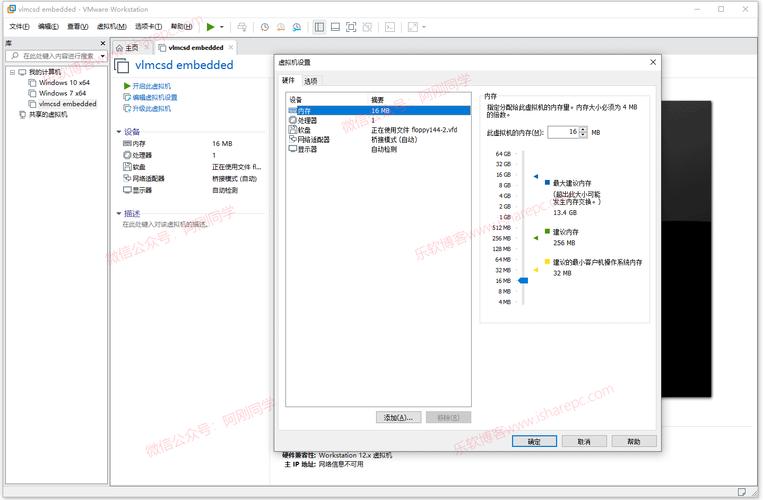Click the large VM icon beside title
Viewport: 763px width, 500px height.
tap(122, 65)
